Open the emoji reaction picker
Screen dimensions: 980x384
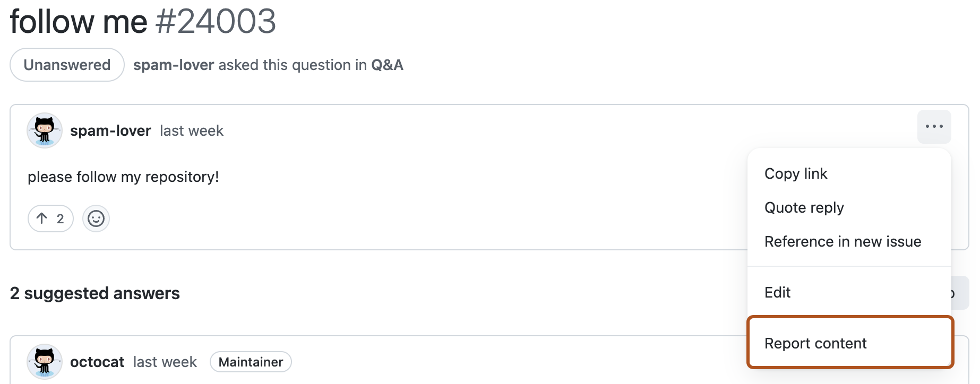click(96, 219)
